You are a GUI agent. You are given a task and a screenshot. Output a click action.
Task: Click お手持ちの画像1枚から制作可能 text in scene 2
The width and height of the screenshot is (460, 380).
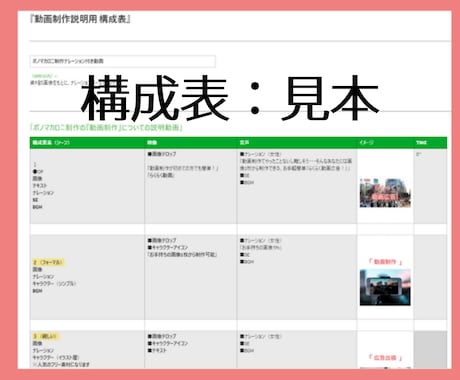(182, 255)
